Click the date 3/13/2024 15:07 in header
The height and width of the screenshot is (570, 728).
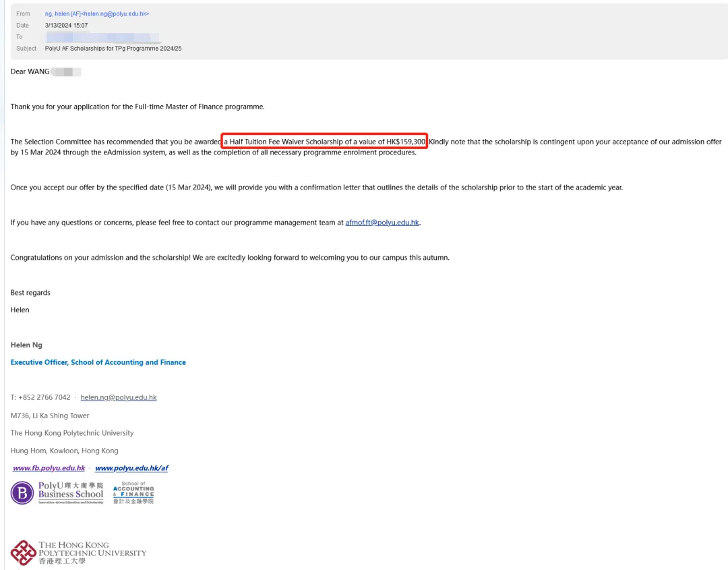tap(71, 26)
